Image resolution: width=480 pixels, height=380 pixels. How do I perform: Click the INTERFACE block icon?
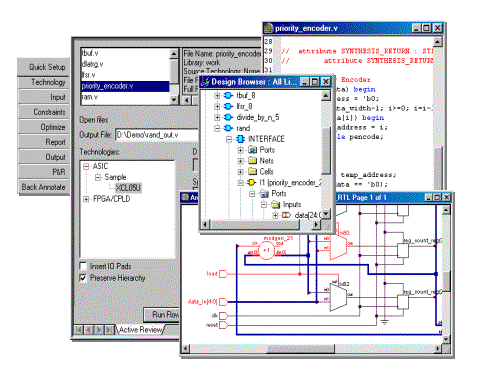pos(240,139)
